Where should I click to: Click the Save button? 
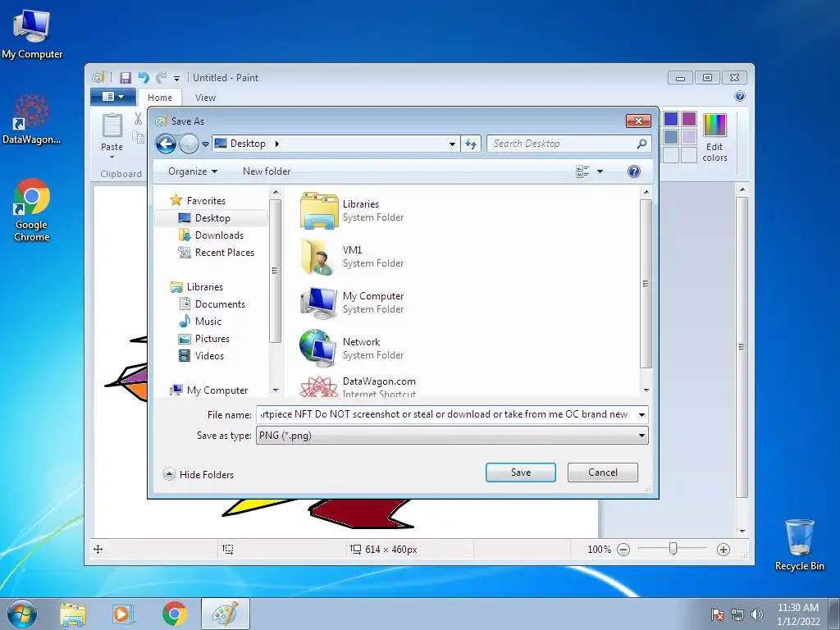(521, 472)
